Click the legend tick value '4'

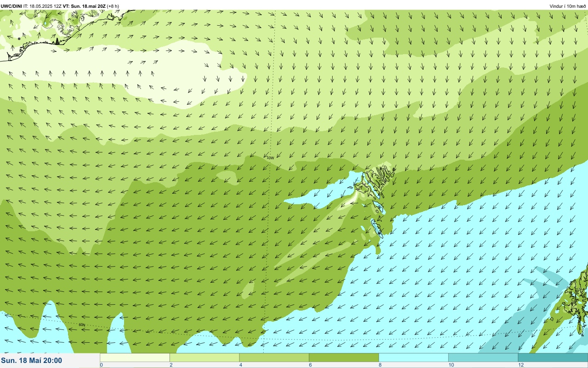(240, 365)
